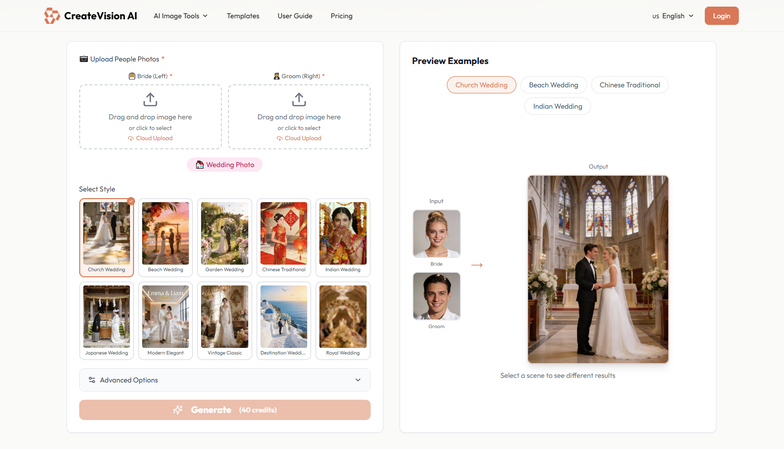Click the Upload People Photos camera icon
This screenshot has width=784, height=450.
coord(84,59)
